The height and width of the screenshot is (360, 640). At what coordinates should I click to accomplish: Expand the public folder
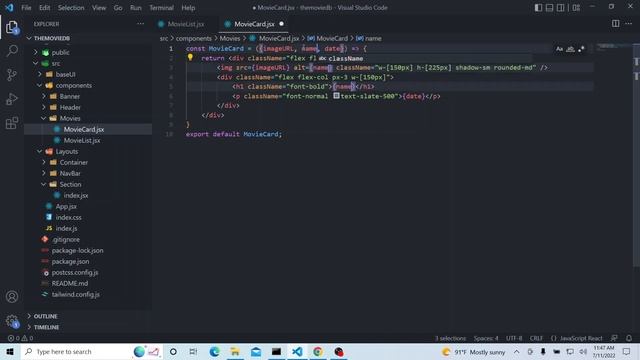coord(36,52)
